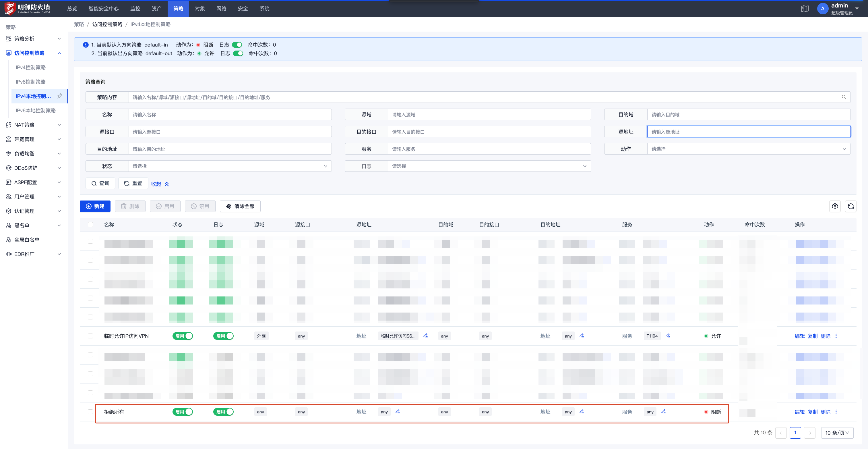Expand the NAT策略 sidebar group
The height and width of the screenshot is (449, 868).
click(34, 125)
